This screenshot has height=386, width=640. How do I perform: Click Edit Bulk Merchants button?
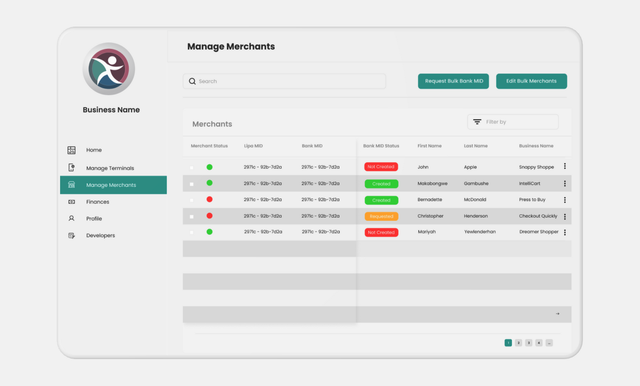click(531, 81)
